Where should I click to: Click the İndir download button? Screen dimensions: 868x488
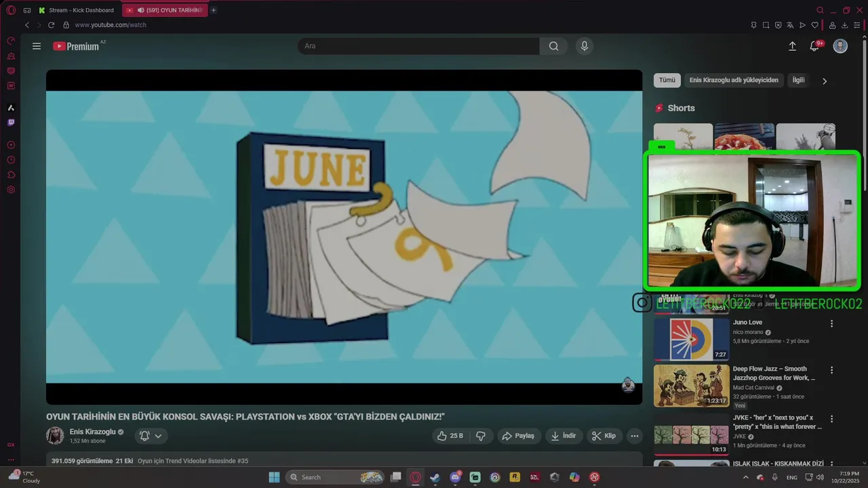(564, 436)
